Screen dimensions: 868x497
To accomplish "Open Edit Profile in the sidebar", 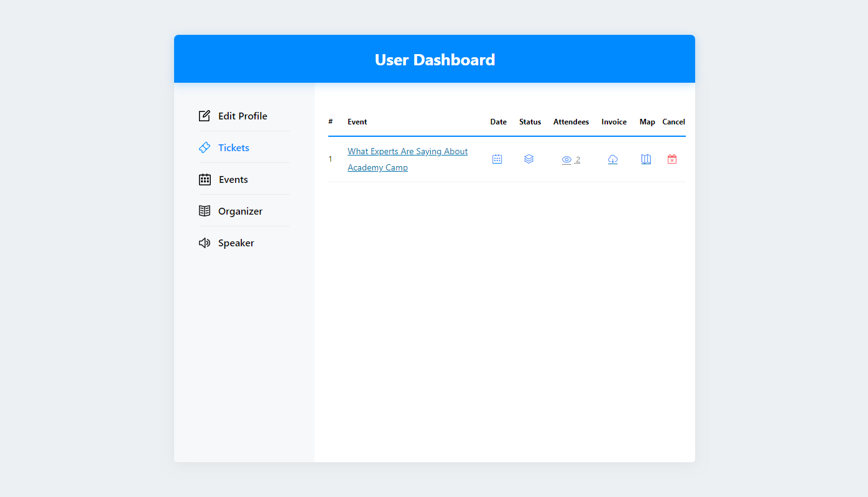I will pyautogui.click(x=233, y=116).
